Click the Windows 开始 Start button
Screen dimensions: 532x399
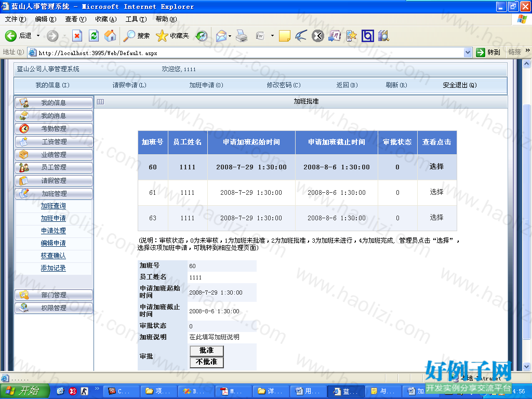25,391
